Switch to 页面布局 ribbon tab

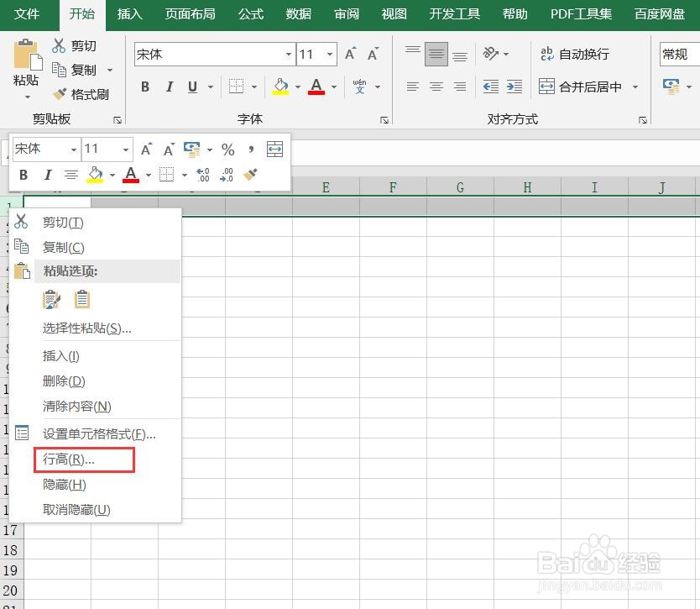point(191,14)
